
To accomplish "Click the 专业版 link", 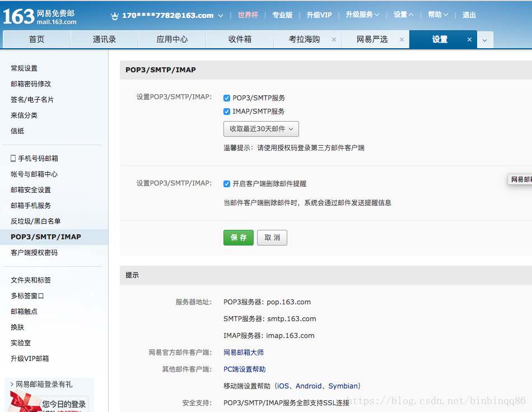I will (282, 15).
